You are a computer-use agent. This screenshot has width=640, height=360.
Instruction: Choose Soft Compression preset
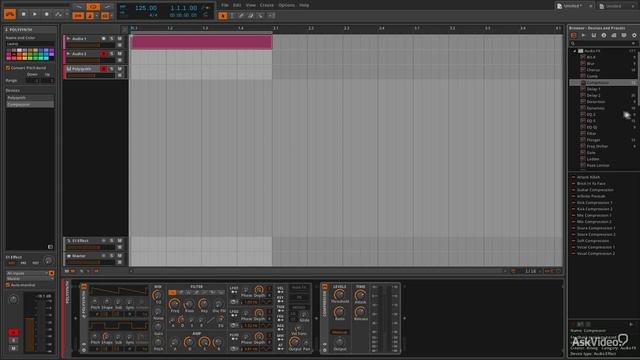click(593, 241)
